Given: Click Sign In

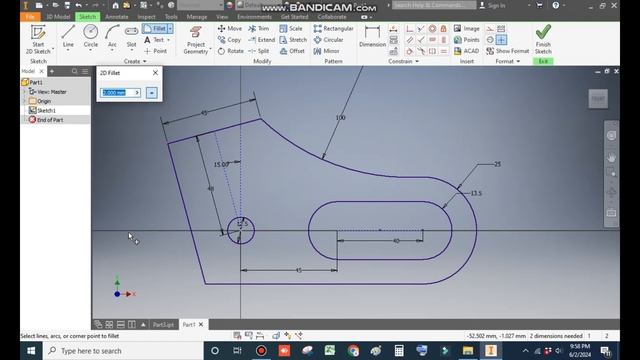Looking at the screenshot, I should (493, 5).
